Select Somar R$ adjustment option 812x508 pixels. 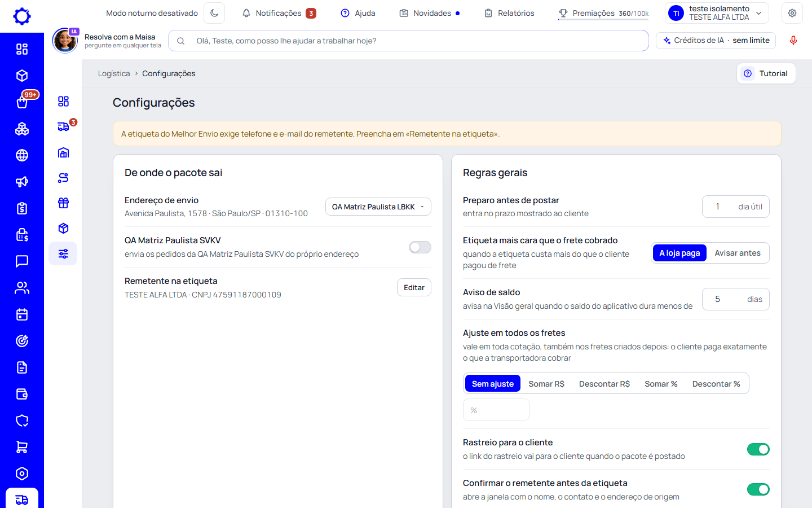pyautogui.click(x=546, y=384)
